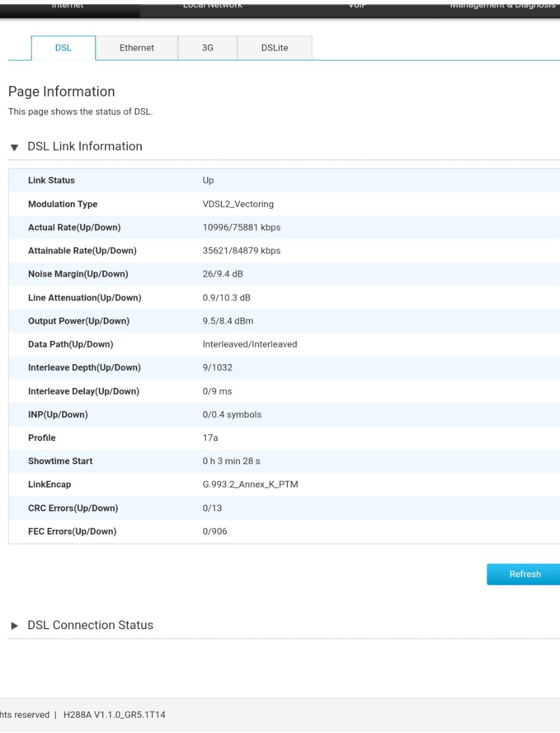The width and height of the screenshot is (560, 733).
Task: Click the CRC Errors(Up/Down) label
Action: [73, 508]
